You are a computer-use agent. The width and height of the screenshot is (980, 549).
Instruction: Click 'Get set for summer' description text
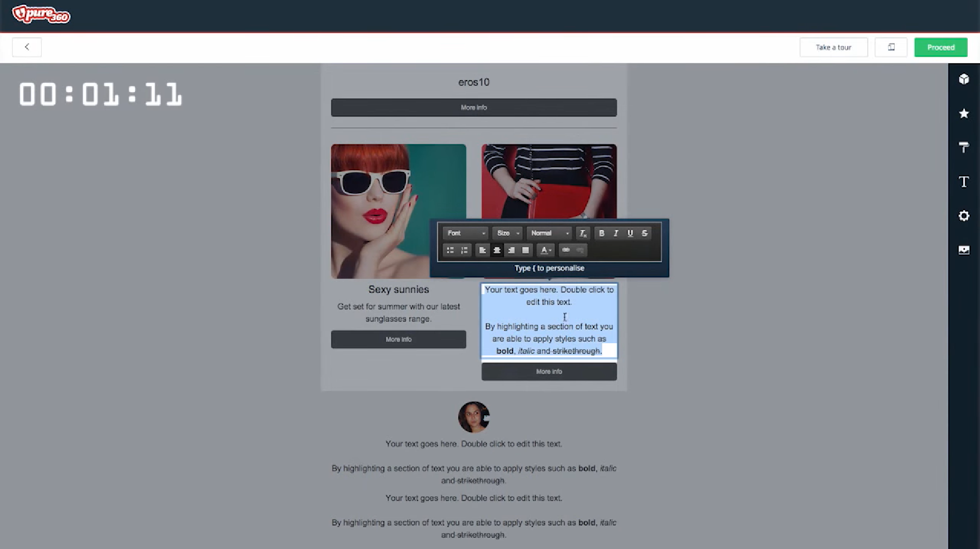tap(399, 313)
